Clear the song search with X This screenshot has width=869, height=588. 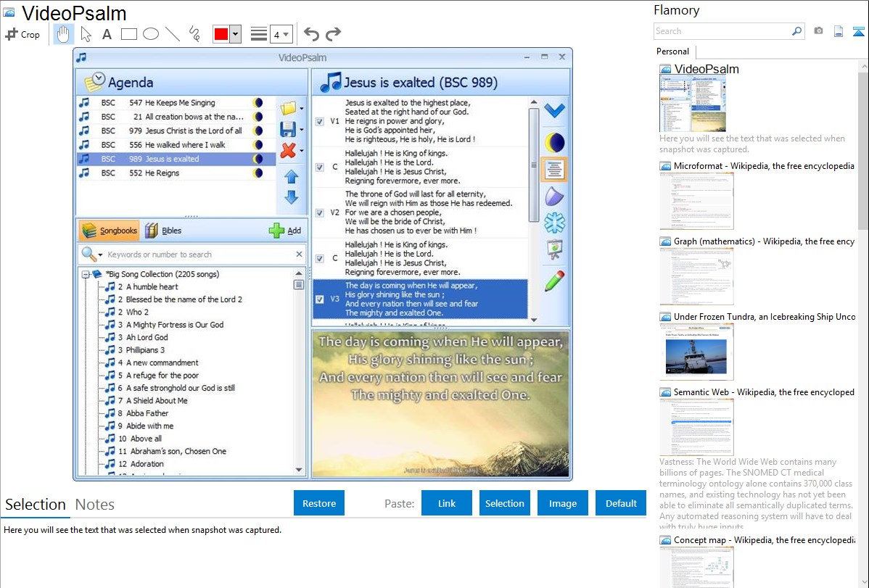click(300, 254)
